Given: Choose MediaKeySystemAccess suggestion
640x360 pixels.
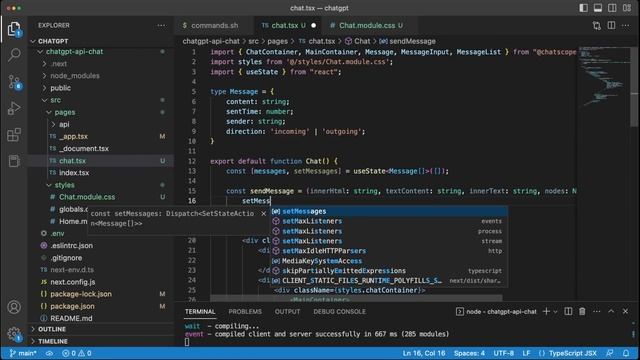Looking at the screenshot, I should tap(389, 261).
